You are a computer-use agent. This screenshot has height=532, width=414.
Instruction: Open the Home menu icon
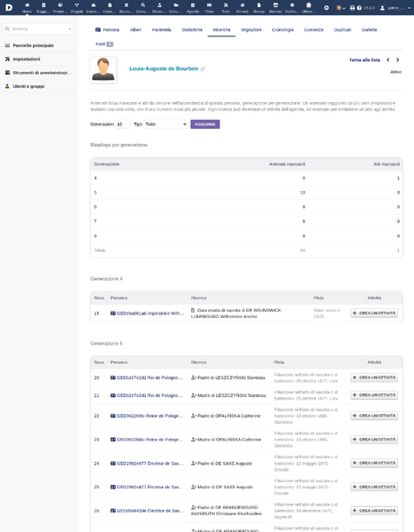pyautogui.click(x=27, y=5)
